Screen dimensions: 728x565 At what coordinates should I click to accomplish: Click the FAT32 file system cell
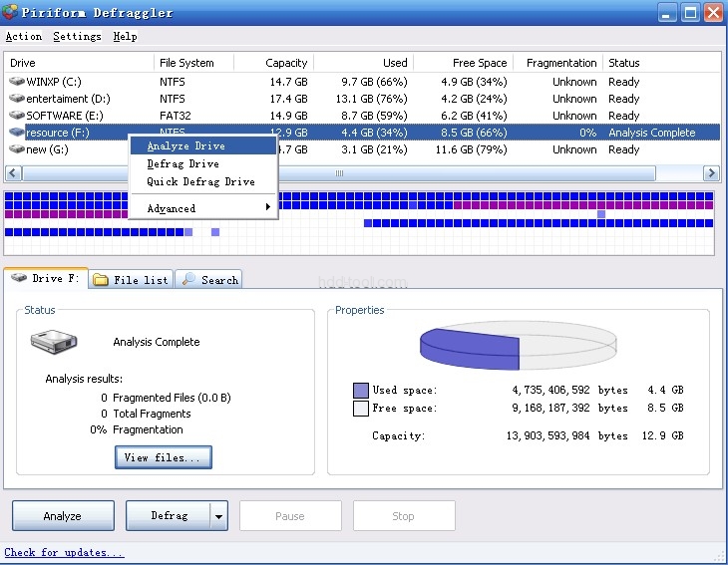coord(176,116)
